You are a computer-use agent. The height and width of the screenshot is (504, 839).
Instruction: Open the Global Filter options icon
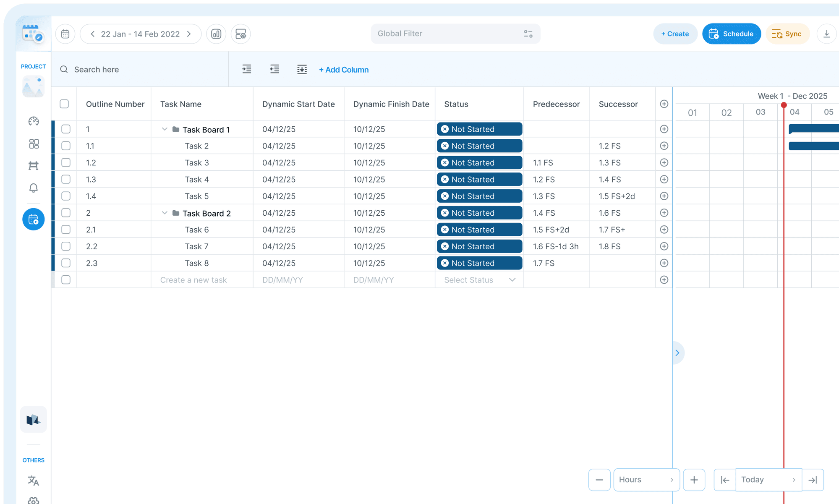click(528, 34)
